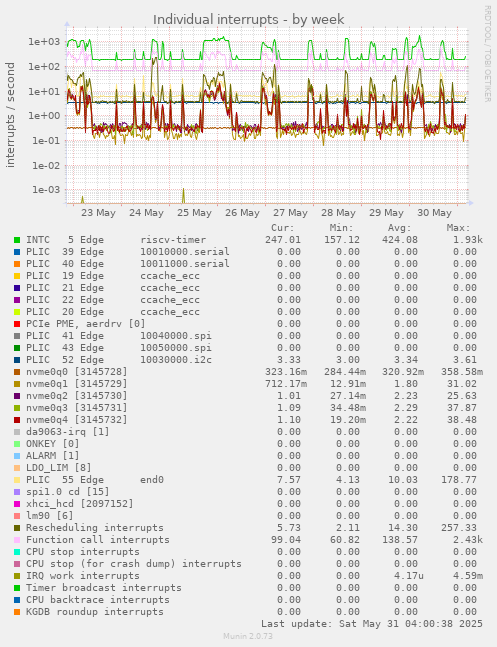Click the 'nvme0q3 [3145731]' legend label
The height and width of the screenshot is (647, 497).
[77, 408]
